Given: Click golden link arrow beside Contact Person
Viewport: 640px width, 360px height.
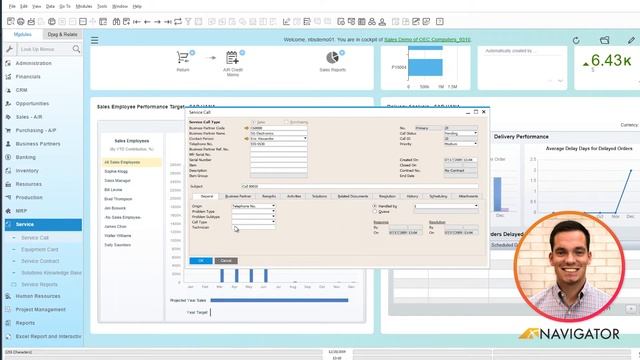Looking at the screenshot, I should pos(246,139).
